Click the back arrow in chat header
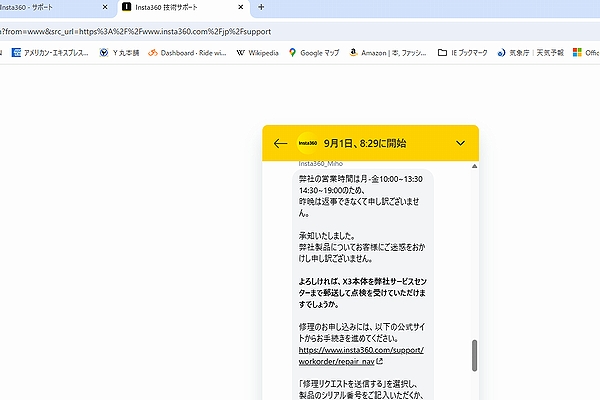600x400 pixels. (x=280, y=143)
